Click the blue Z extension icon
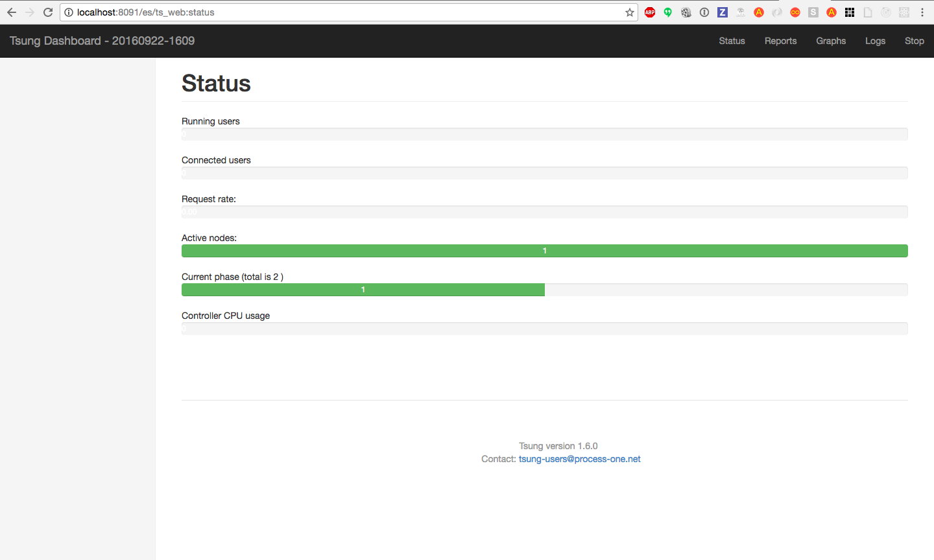 click(723, 12)
